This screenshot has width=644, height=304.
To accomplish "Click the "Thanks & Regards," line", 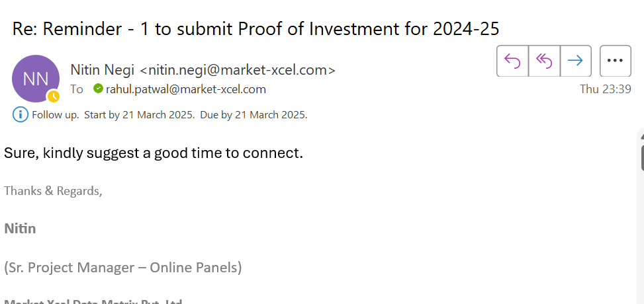I will (x=53, y=191).
